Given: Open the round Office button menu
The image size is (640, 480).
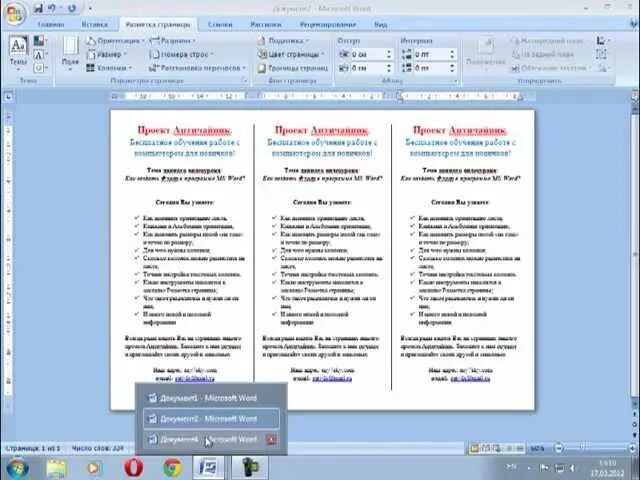Looking at the screenshot, I should [15, 14].
